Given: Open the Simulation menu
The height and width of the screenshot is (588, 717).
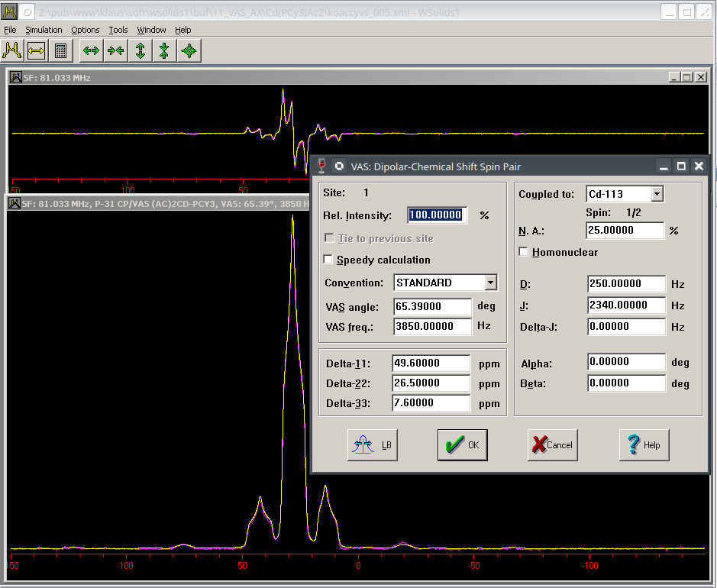Looking at the screenshot, I should pyautogui.click(x=44, y=30).
